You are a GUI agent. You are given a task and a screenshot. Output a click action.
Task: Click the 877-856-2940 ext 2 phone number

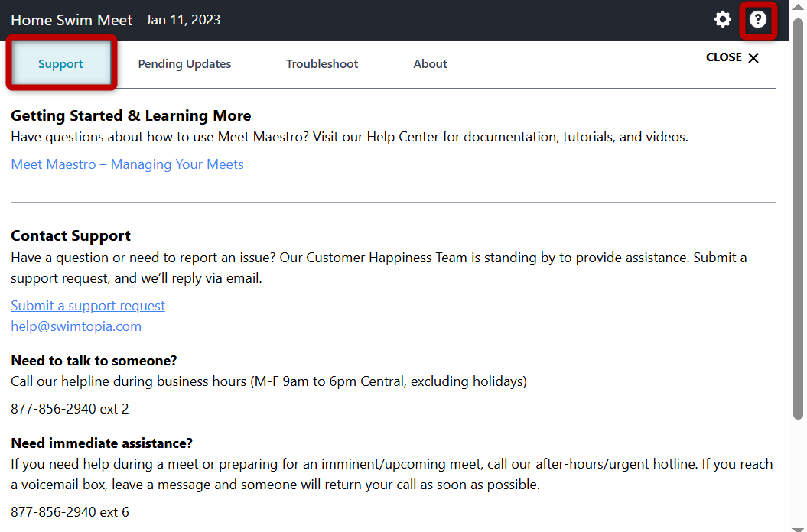70,409
